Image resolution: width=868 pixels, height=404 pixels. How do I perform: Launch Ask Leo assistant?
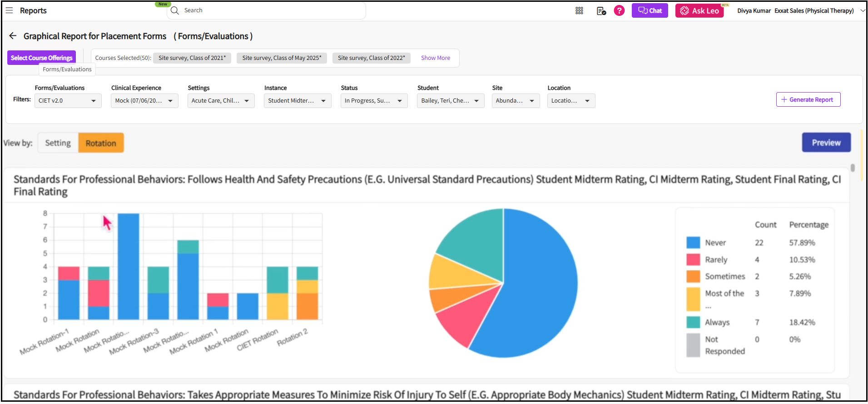[x=699, y=10]
